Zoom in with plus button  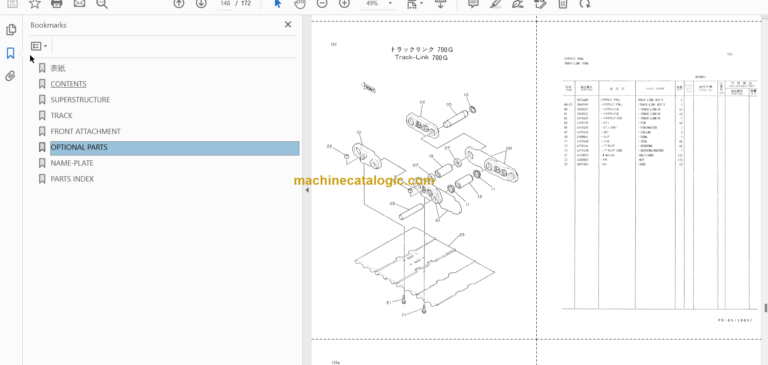(x=344, y=3)
